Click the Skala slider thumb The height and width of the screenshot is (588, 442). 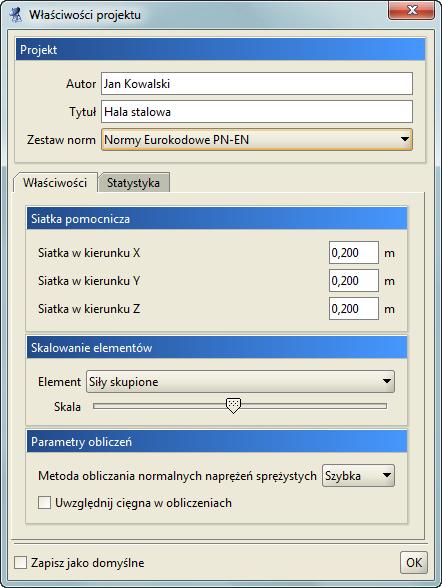pyautogui.click(x=234, y=405)
